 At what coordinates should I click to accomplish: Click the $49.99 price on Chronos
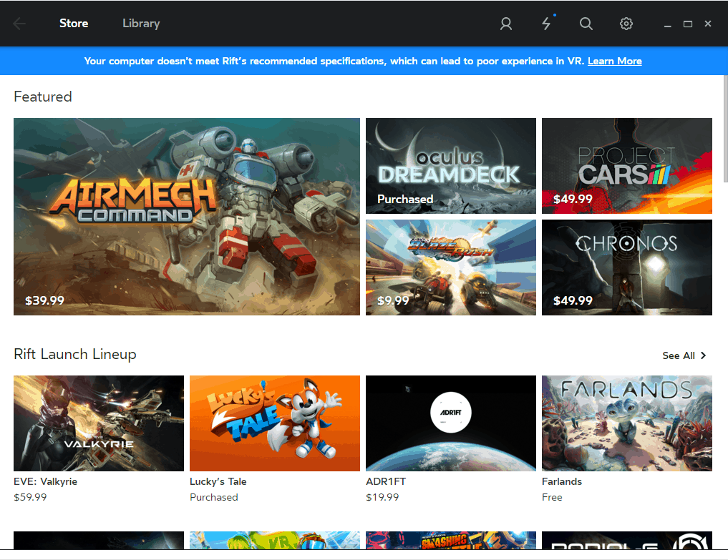(x=573, y=300)
